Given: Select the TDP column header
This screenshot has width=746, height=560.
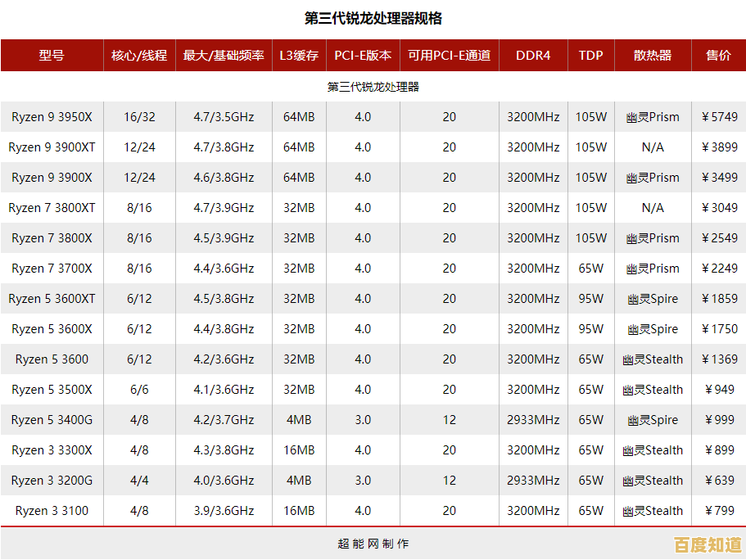Looking at the screenshot, I should click(x=590, y=55).
